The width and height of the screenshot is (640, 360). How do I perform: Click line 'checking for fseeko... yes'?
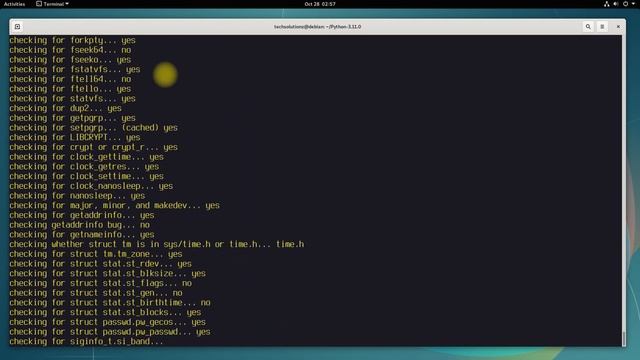[x=70, y=60]
